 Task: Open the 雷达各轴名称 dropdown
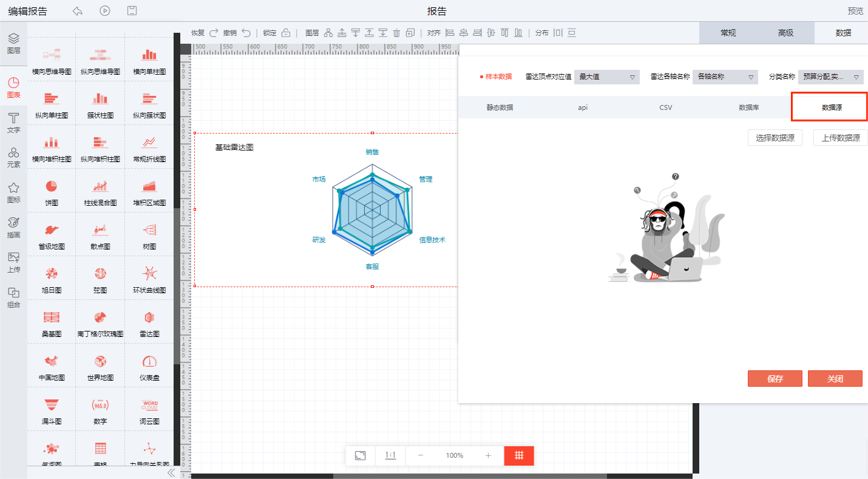[725, 77]
